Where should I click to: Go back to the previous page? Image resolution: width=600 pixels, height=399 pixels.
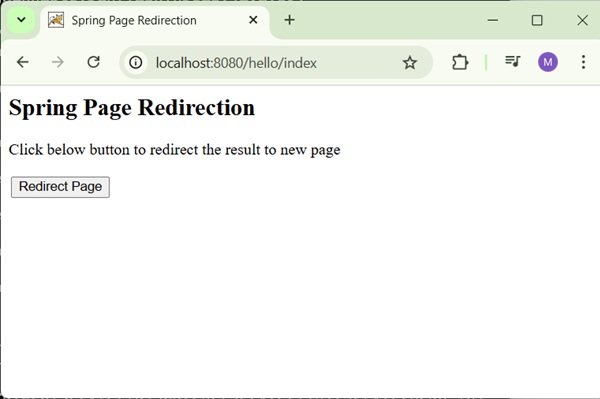pyautogui.click(x=23, y=62)
